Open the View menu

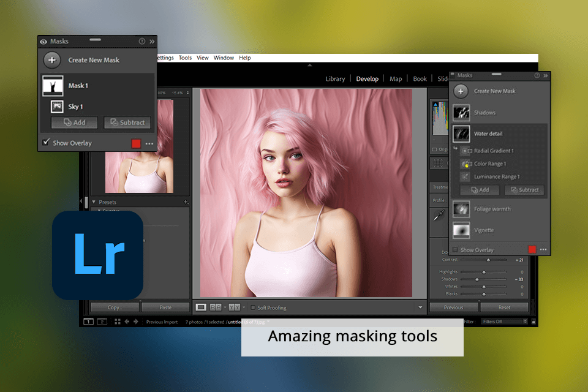tap(203, 58)
